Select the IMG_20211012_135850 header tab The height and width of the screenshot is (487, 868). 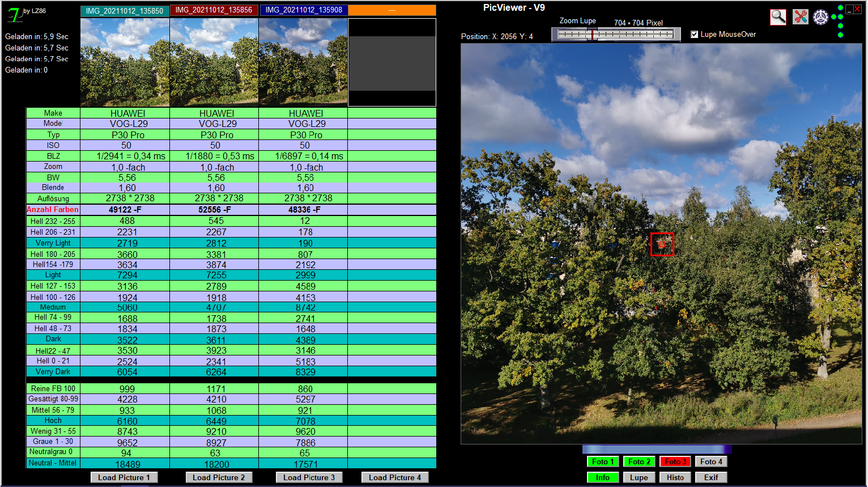click(x=125, y=10)
